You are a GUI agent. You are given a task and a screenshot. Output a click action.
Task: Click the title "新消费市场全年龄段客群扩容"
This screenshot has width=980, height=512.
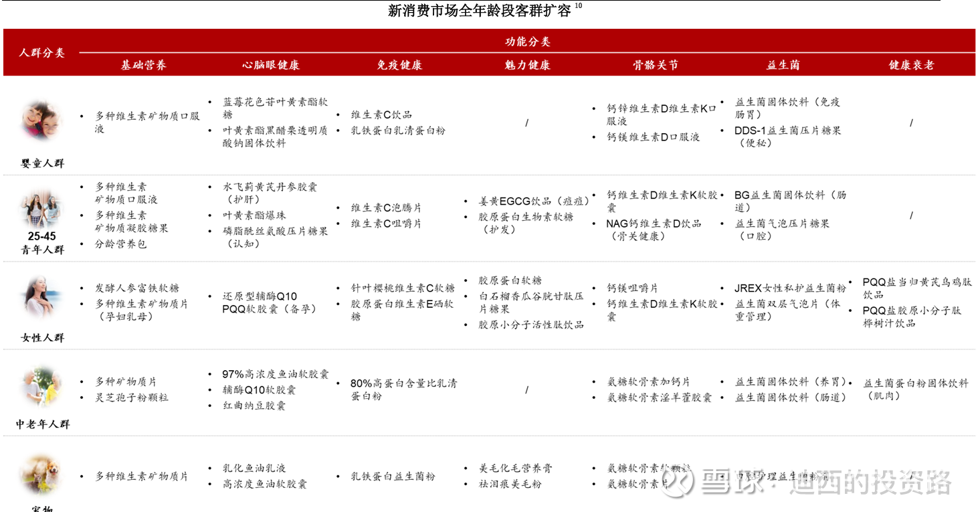coord(480,11)
